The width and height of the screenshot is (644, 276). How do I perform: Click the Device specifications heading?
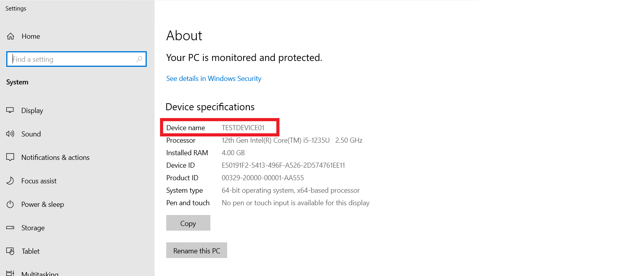tap(210, 106)
